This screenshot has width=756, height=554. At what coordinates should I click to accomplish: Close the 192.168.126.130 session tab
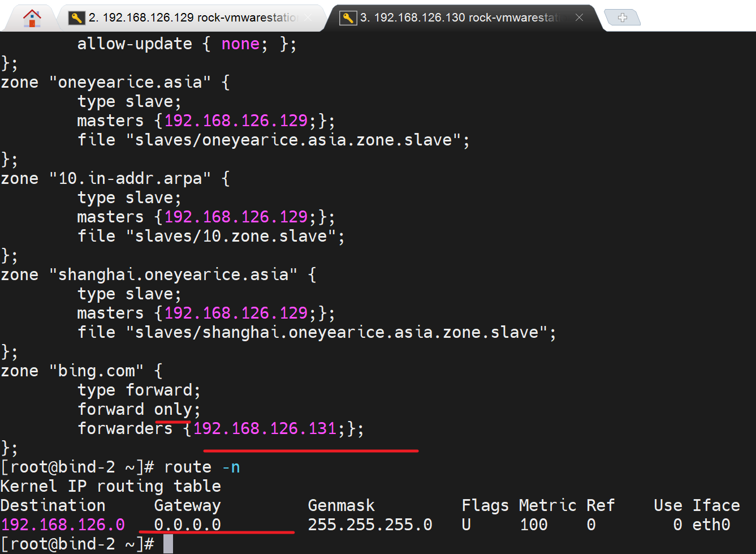click(x=579, y=18)
